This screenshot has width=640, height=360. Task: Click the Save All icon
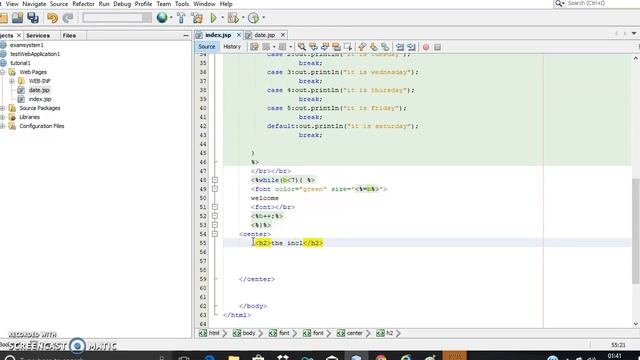pyautogui.click(x=33, y=18)
